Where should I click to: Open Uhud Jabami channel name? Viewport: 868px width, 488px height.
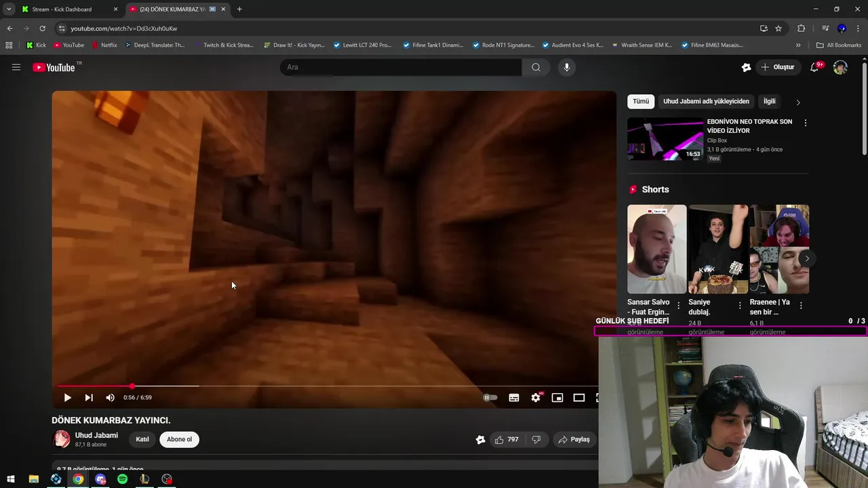(96, 435)
